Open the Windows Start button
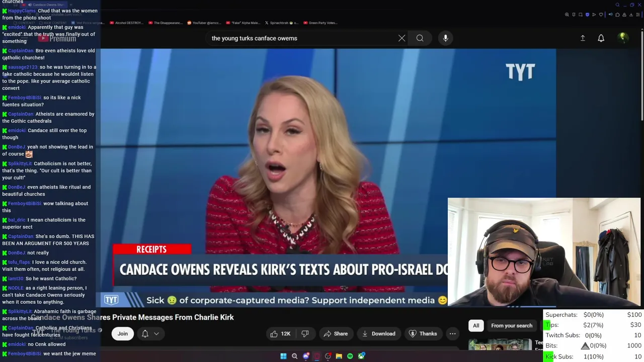 283,356
